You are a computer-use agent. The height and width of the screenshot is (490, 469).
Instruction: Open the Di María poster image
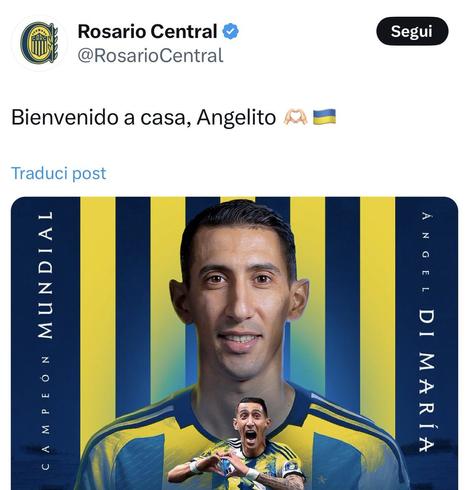pyautogui.click(x=234, y=343)
